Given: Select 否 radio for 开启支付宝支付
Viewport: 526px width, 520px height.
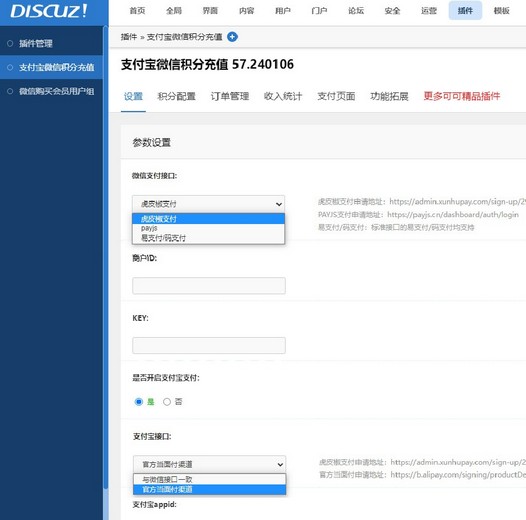Looking at the screenshot, I should (167, 402).
